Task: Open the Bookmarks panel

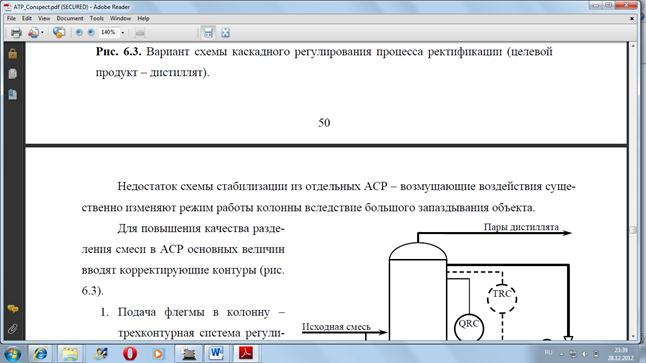Action: [x=12, y=94]
